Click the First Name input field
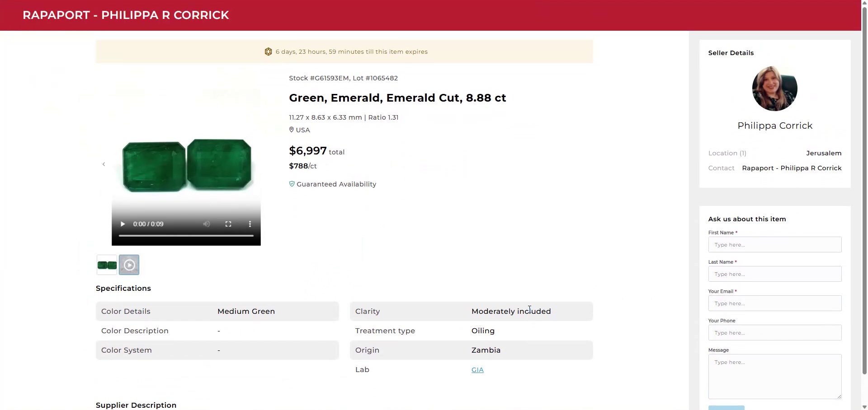 pos(774,245)
